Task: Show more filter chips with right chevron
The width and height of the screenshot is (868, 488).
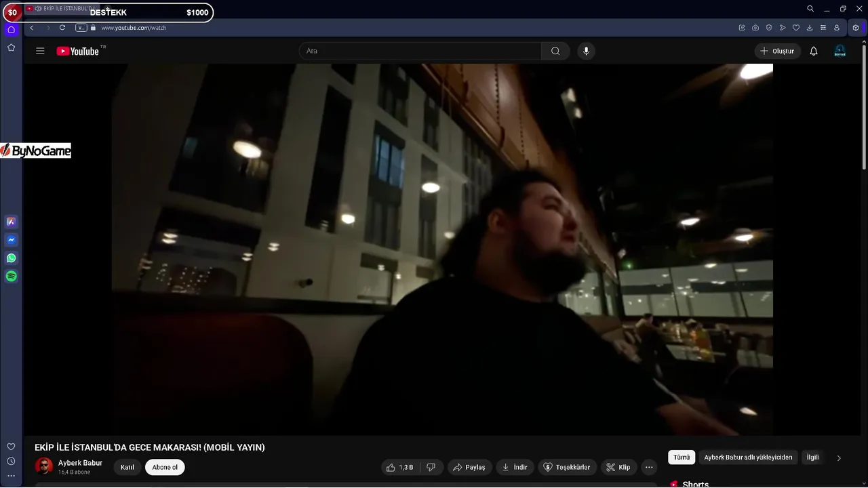Action: (839, 458)
